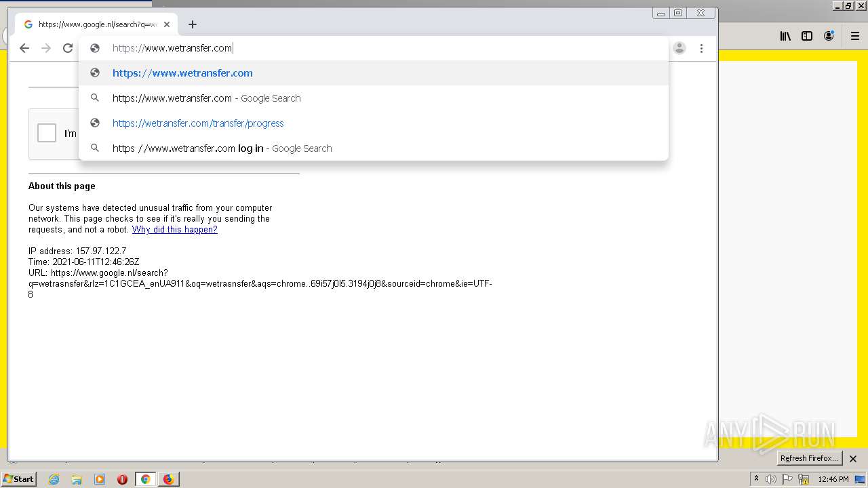Minimize the Chrome window
Viewport: 868px width, 488px height.
(x=661, y=13)
